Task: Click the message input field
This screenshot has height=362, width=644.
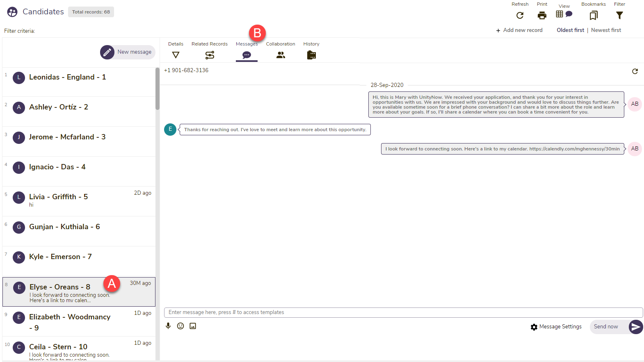Action: [x=403, y=312]
